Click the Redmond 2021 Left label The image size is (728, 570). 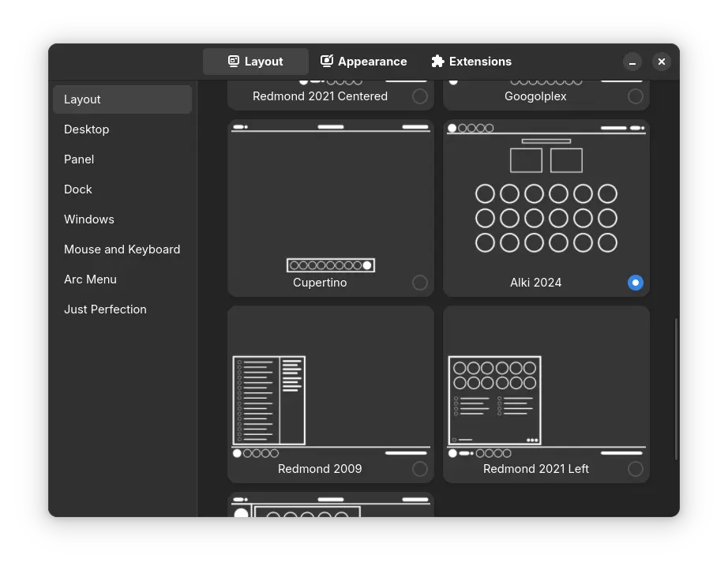point(536,469)
